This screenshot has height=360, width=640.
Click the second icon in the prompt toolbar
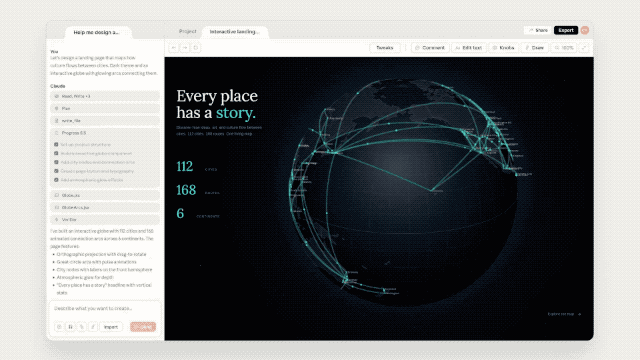71,327
